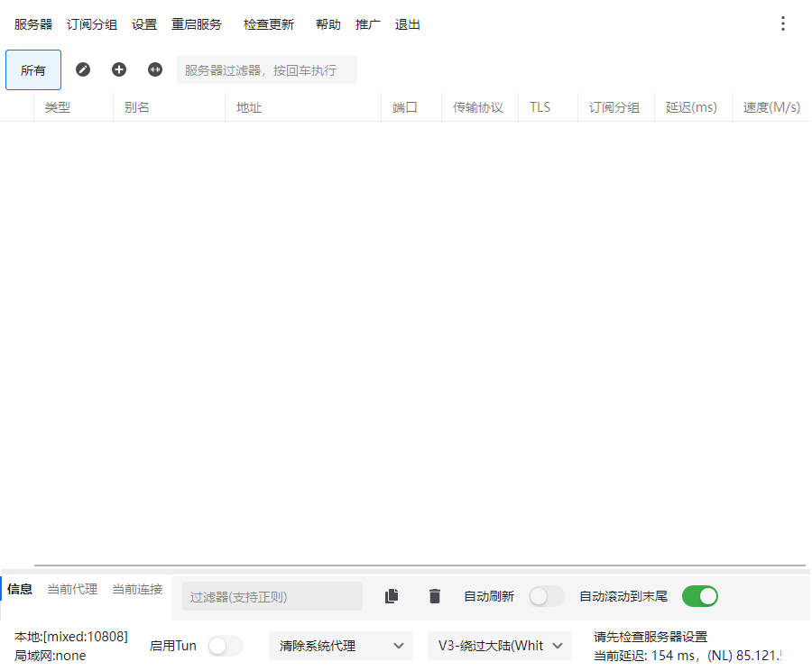This screenshot has height=671, width=812.
Task: Sort by the 延迟(ms) column header
Action: pyautogui.click(x=691, y=107)
